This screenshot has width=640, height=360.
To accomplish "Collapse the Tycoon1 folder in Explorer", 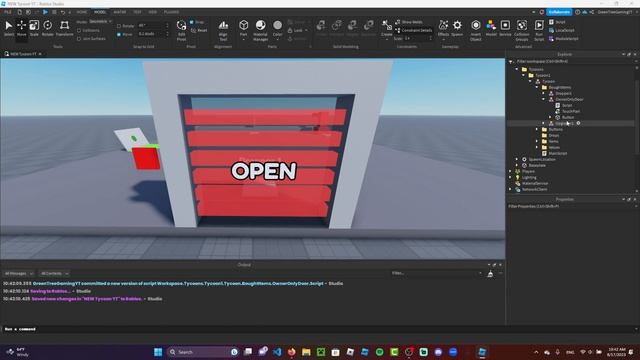I will pos(523,76).
